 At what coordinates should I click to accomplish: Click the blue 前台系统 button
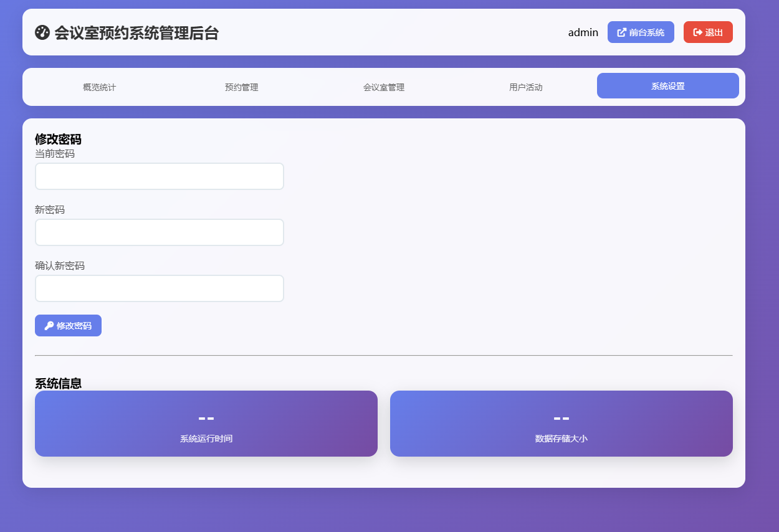pos(641,32)
